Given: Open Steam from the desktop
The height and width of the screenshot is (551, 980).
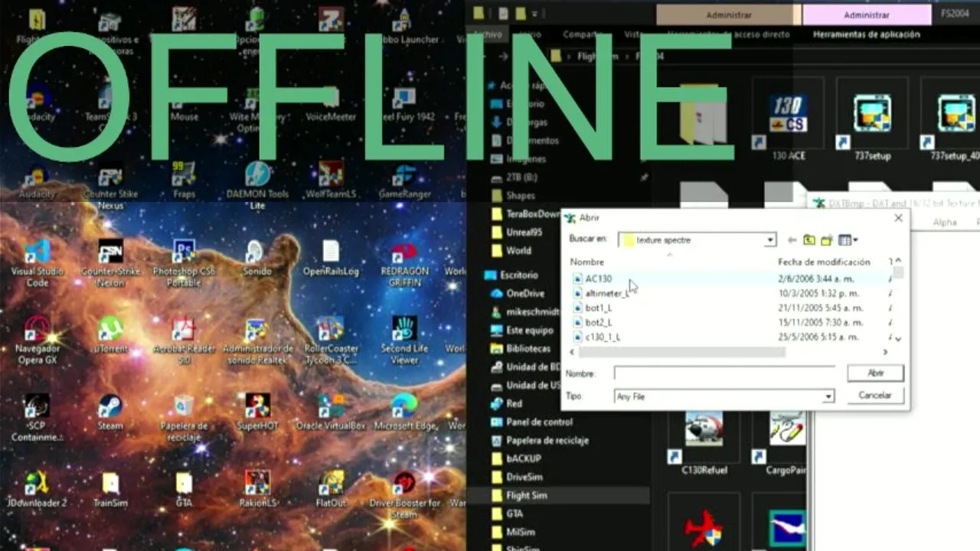Looking at the screenshot, I should click(110, 412).
